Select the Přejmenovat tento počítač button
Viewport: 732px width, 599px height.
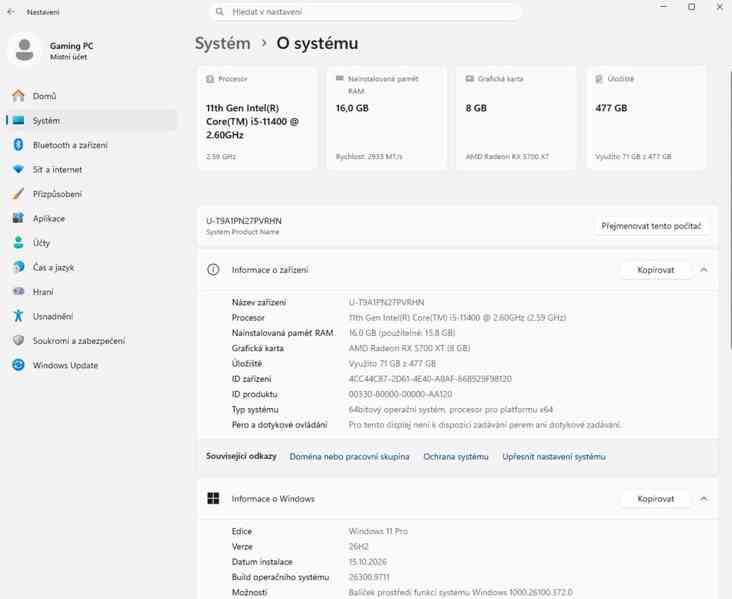click(651, 226)
